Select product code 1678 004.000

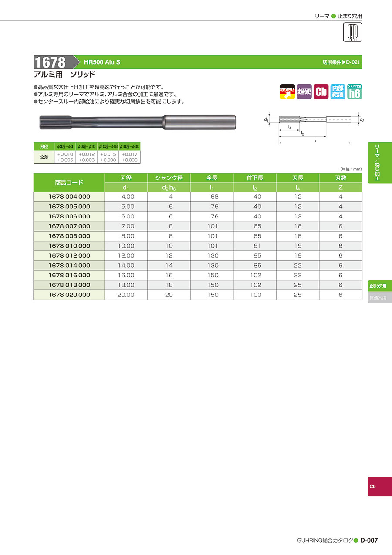click(x=69, y=197)
